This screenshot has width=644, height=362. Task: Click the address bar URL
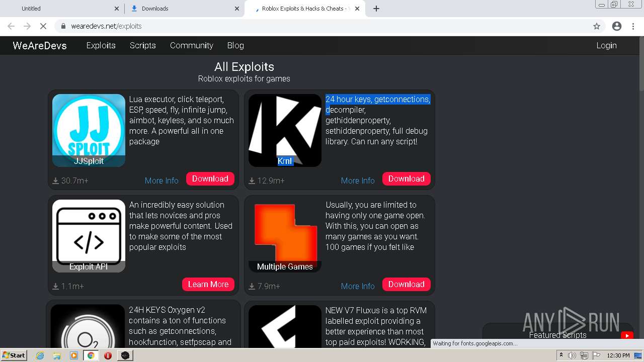click(106, 26)
